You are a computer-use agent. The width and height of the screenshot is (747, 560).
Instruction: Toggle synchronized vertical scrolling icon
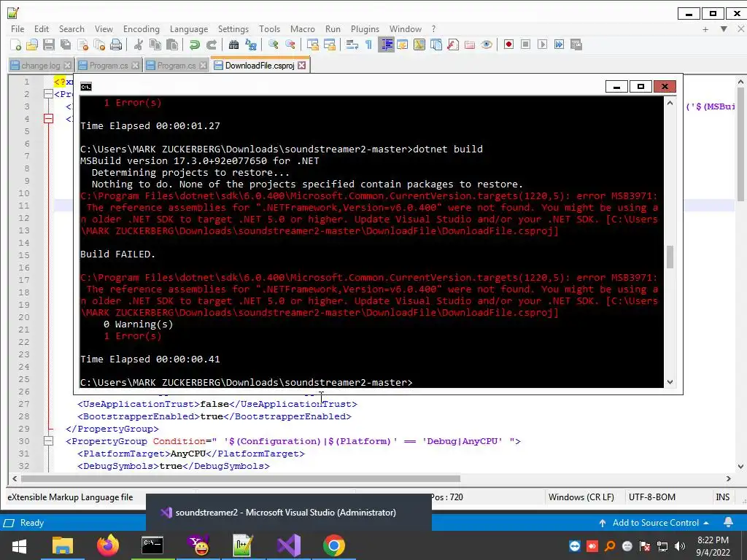(312, 44)
